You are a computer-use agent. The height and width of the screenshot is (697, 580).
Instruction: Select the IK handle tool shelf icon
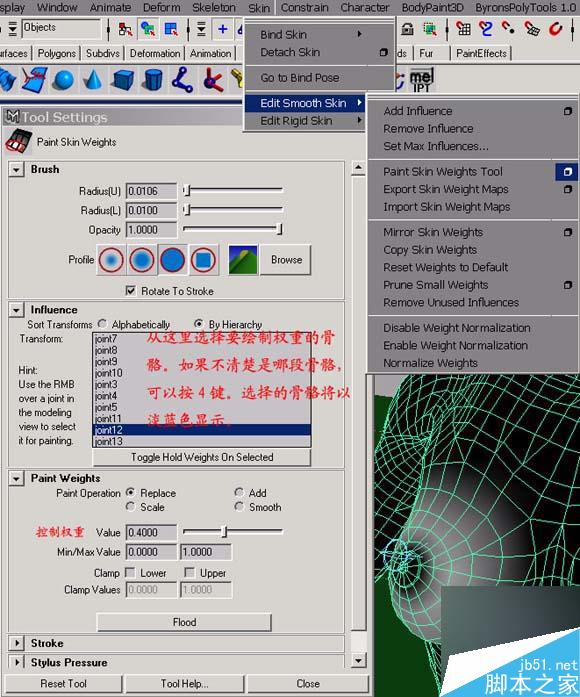tap(213, 80)
